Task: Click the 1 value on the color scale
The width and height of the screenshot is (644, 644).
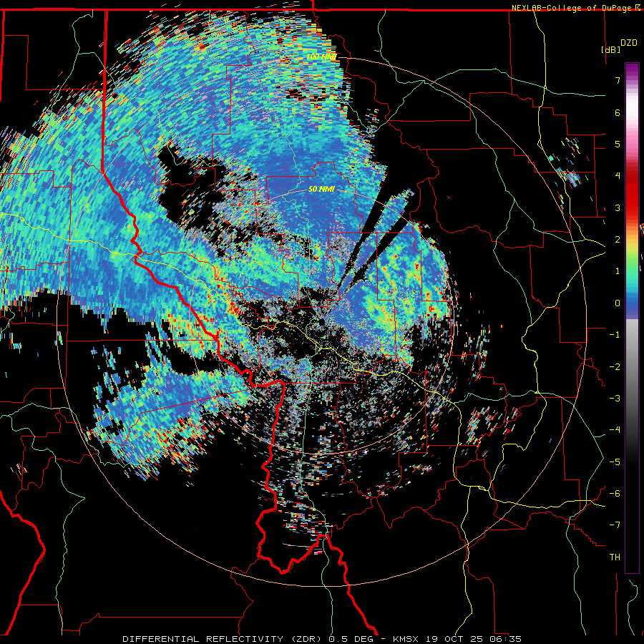Action: click(618, 271)
